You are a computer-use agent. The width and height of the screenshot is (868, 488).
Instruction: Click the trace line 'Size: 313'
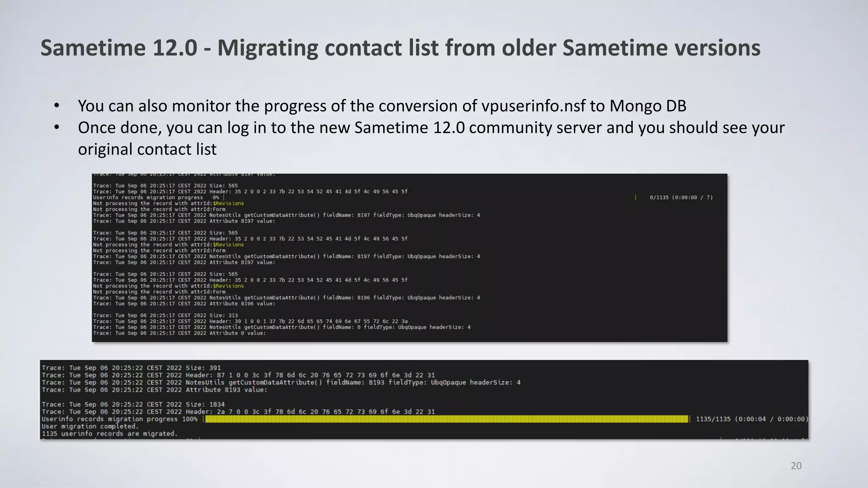165,316
